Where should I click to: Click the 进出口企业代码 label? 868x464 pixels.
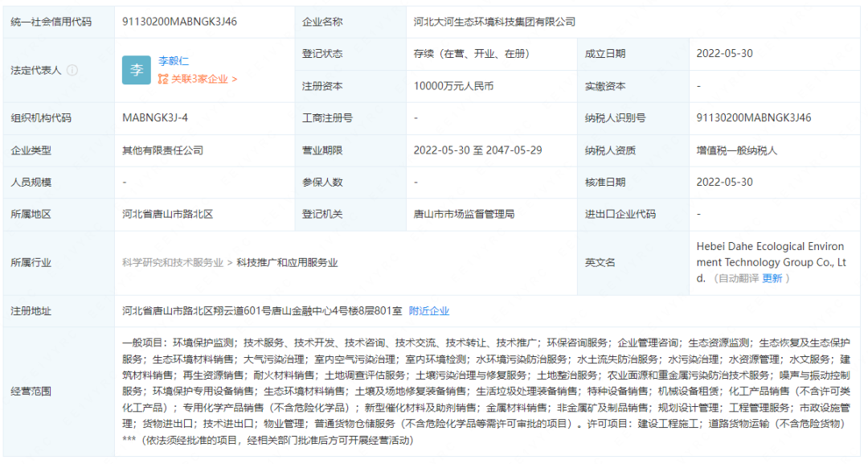click(x=620, y=214)
